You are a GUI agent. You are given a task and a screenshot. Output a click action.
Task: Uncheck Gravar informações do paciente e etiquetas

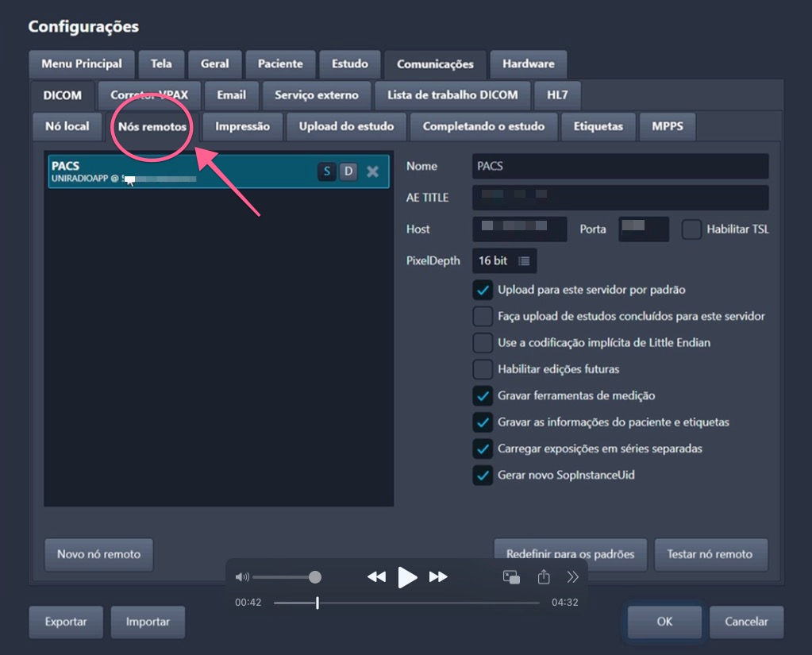(483, 422)
